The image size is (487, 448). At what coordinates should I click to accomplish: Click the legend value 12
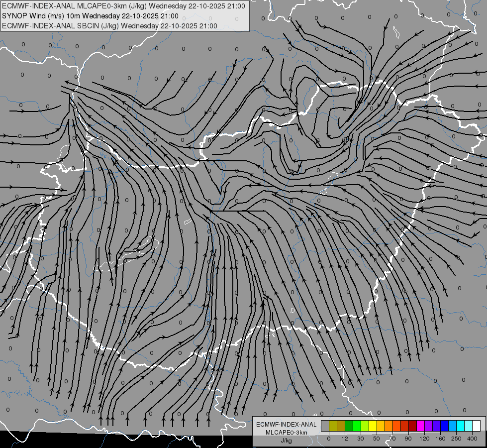coord(345,439)
